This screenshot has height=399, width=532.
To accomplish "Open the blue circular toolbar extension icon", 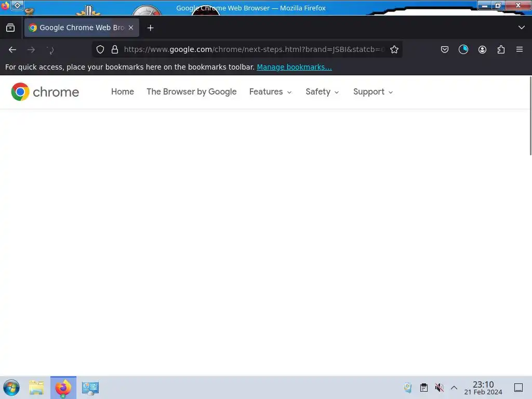I will click(x=463, y=49).
